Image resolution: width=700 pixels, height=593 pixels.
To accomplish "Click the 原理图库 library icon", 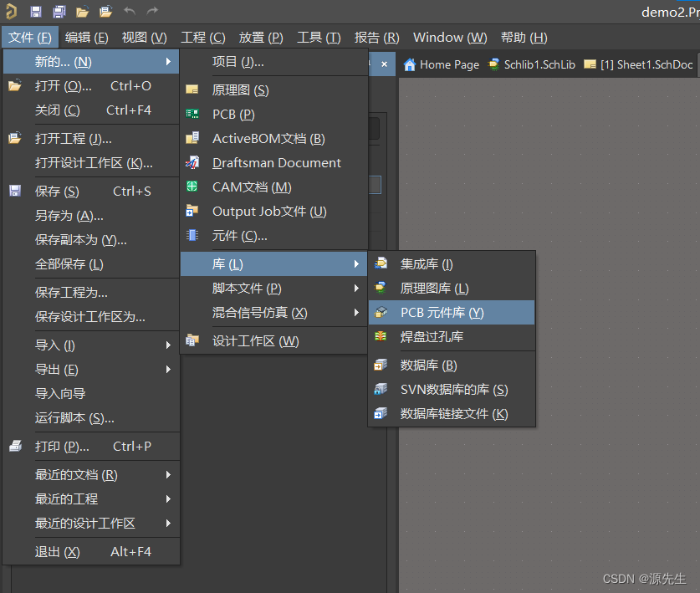I will (381, 288).
